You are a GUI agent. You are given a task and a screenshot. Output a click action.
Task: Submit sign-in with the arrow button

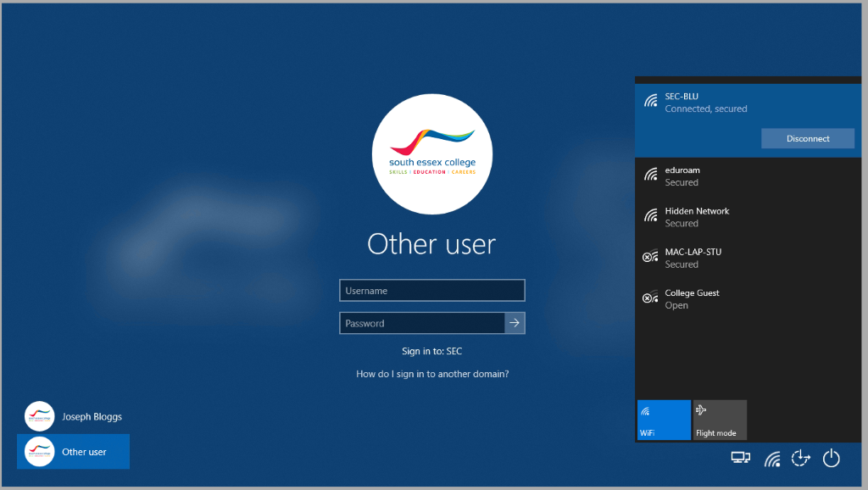pos(515,323)
